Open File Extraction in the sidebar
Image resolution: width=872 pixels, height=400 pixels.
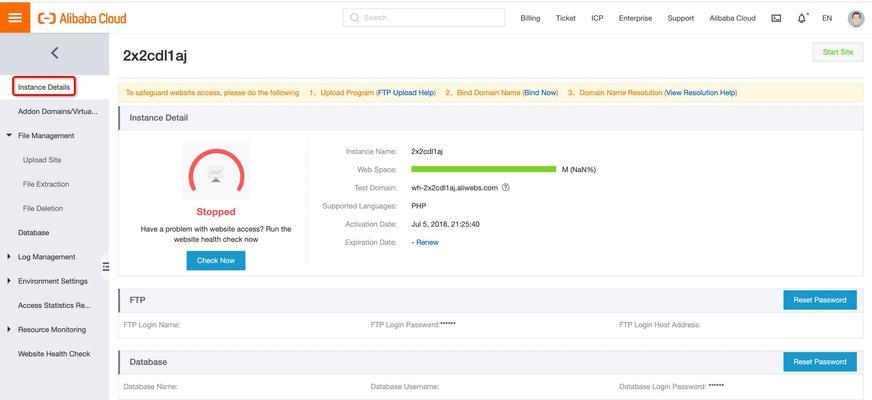[46, 184]
